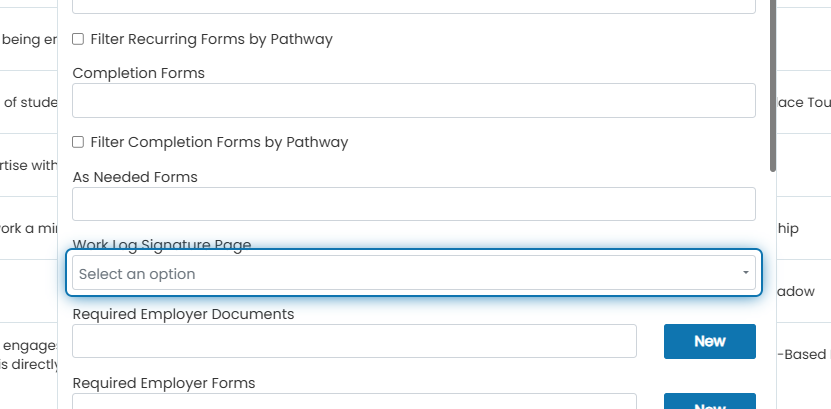Viewport: 831px width, 409px height.
Task: Open the Work Log Signature Page dropdown
Action: click(414, 273)
